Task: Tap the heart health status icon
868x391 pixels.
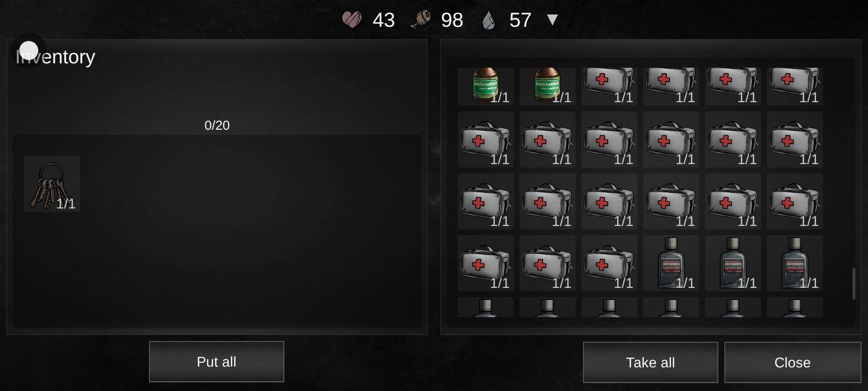Action: 352,20
